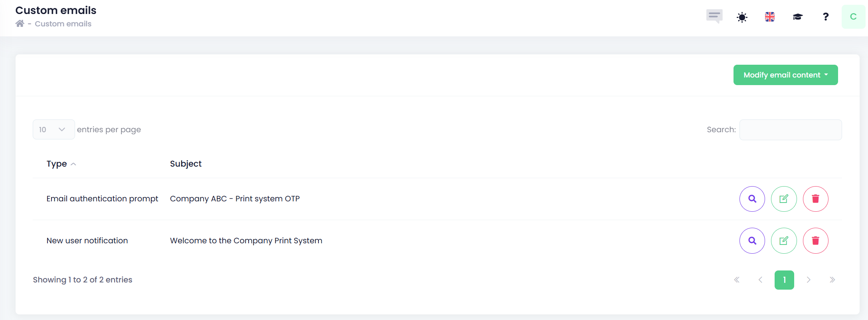Sort the table by Subject column

[186, 164]
